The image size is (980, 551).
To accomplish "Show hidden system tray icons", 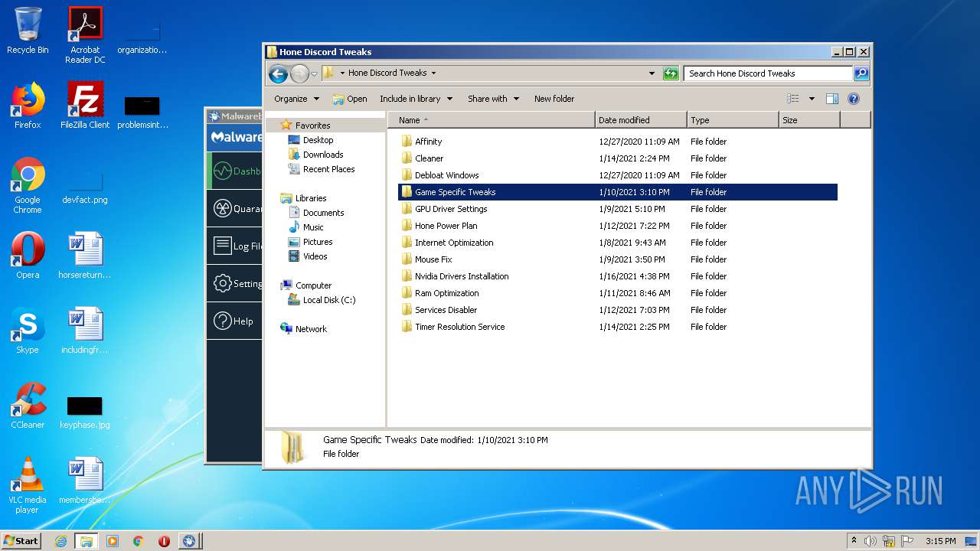I will click(x=854, y=540).
